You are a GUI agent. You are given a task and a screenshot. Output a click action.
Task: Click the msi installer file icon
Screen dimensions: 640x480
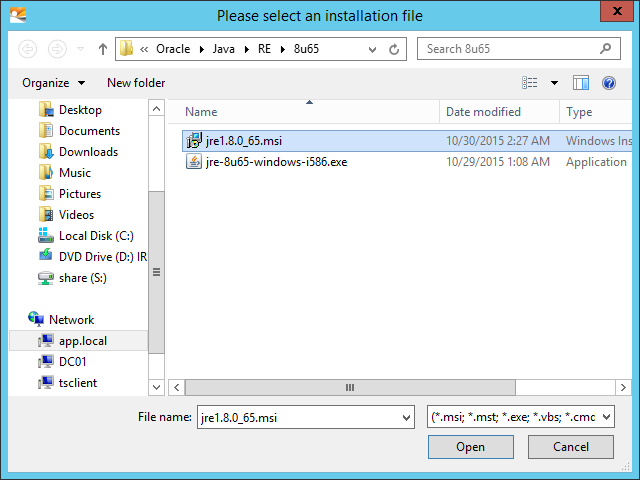tap(194, 140)
